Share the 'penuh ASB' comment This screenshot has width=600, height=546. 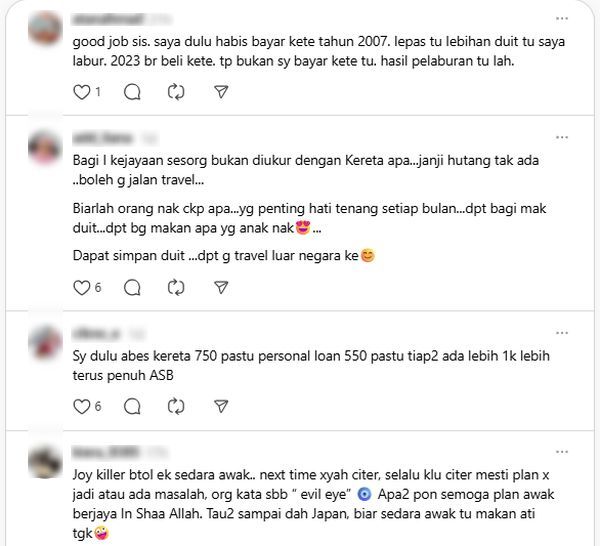221,407
